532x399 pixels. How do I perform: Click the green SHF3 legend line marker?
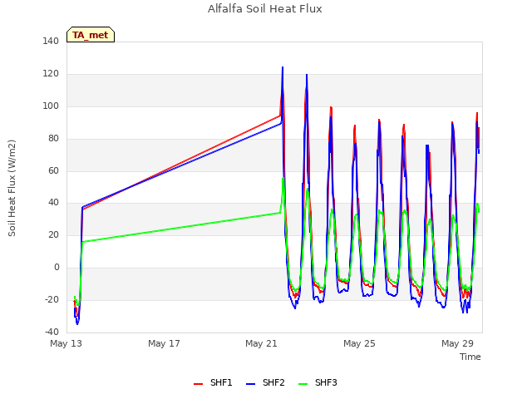303,384
